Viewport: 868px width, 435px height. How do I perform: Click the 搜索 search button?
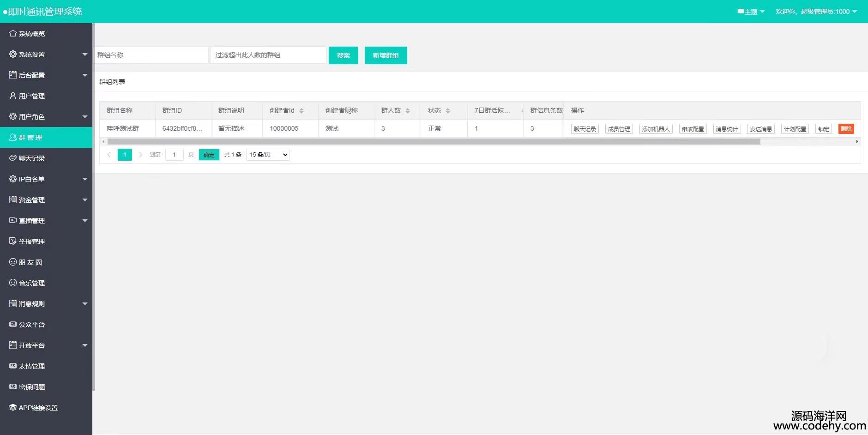(344, 55)
